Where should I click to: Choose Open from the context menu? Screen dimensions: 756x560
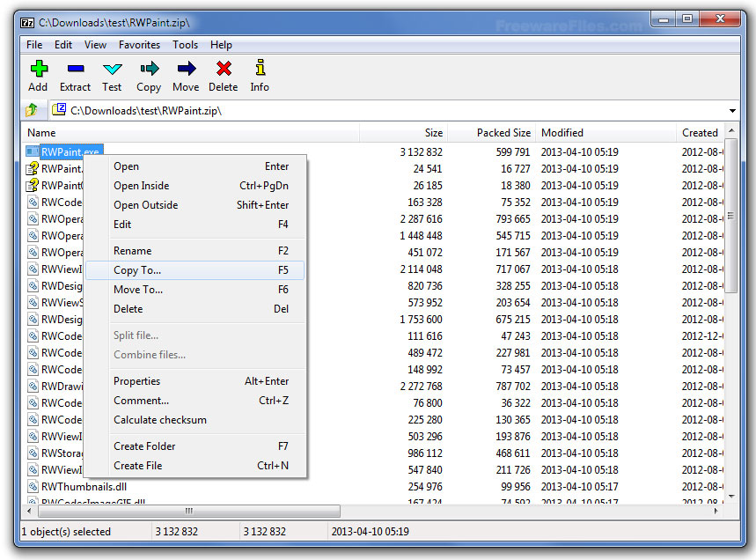[x=195, y=166]
